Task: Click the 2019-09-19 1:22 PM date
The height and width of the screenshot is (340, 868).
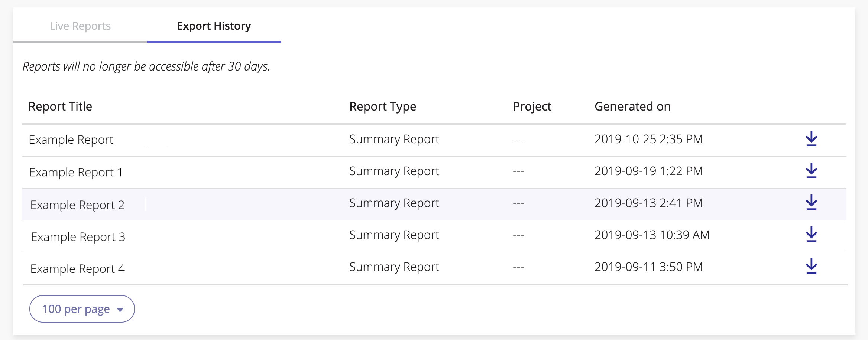Action: 649,171
